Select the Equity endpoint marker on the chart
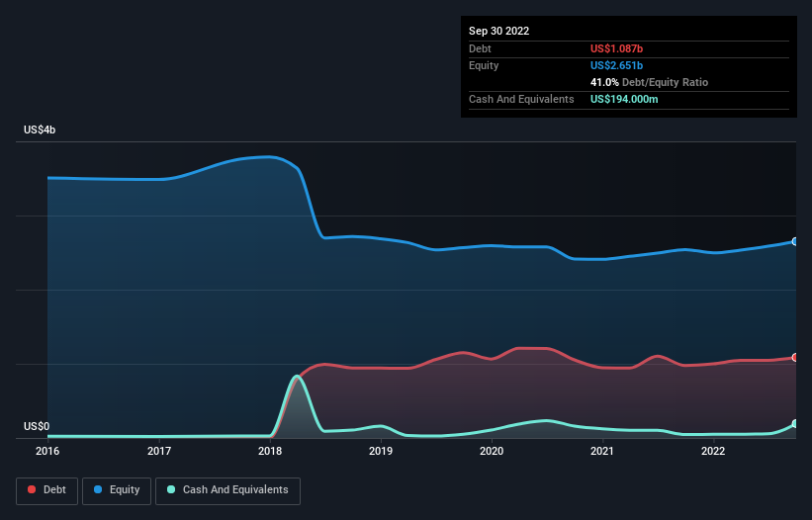Screen dimensions: 812x520 coord(795,241)
